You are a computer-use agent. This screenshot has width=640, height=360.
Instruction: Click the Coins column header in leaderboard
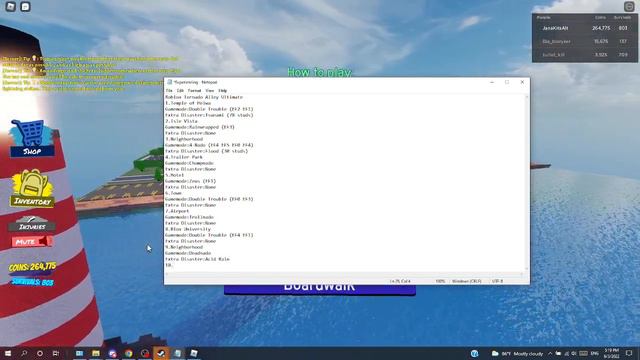point(600,18)
